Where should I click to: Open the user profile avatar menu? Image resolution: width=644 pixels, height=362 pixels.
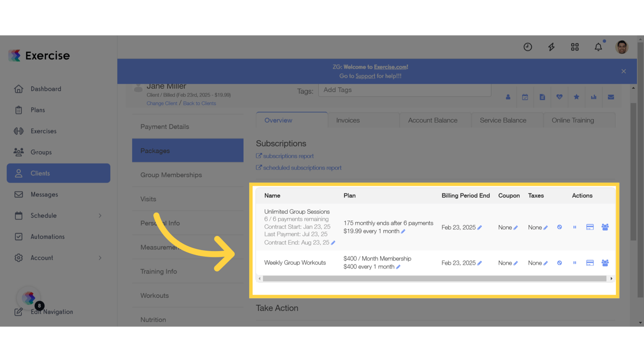click(622, 47)
